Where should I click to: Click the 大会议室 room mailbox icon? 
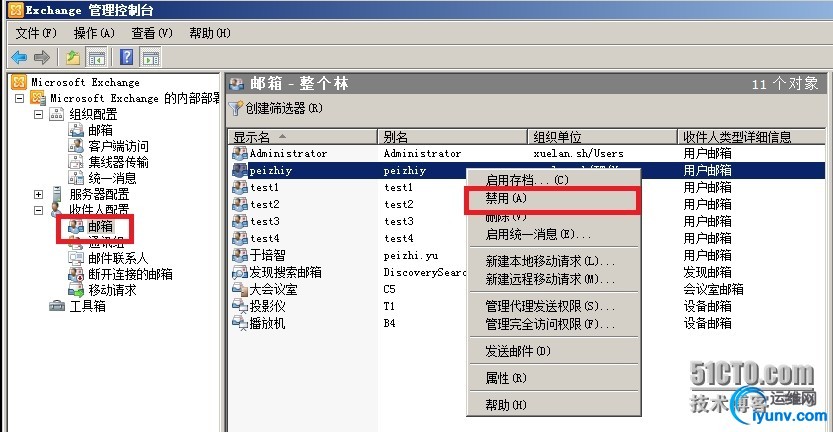[240, 290]
